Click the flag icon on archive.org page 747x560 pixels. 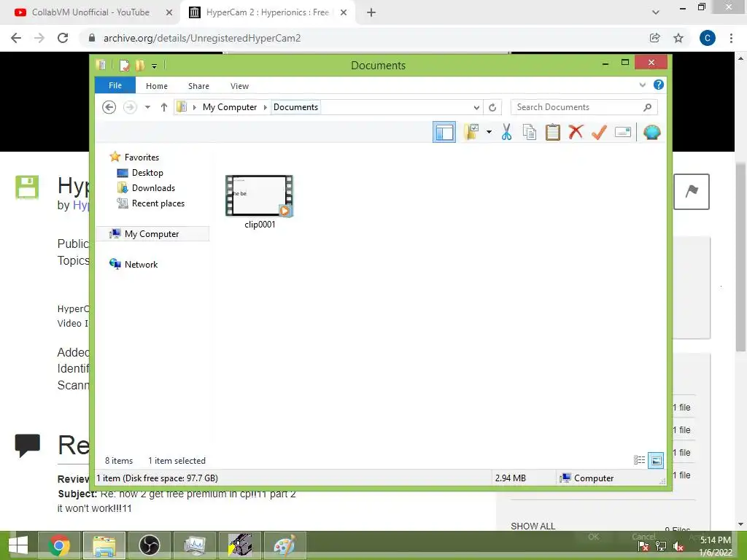pos(692,192)
